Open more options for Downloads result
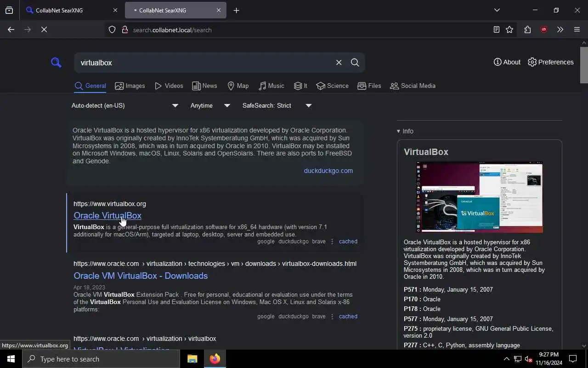 [x=332, y=316]
